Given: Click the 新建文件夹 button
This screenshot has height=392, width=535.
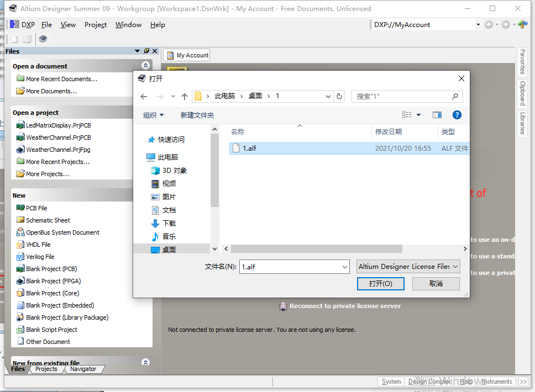Looking at the screenshot, I should tap(197, 115).
